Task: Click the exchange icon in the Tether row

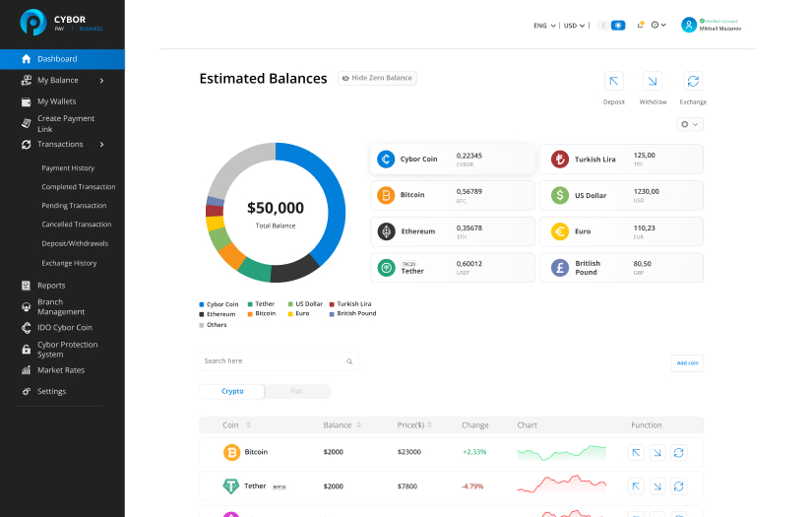Action: click(678, 486)
